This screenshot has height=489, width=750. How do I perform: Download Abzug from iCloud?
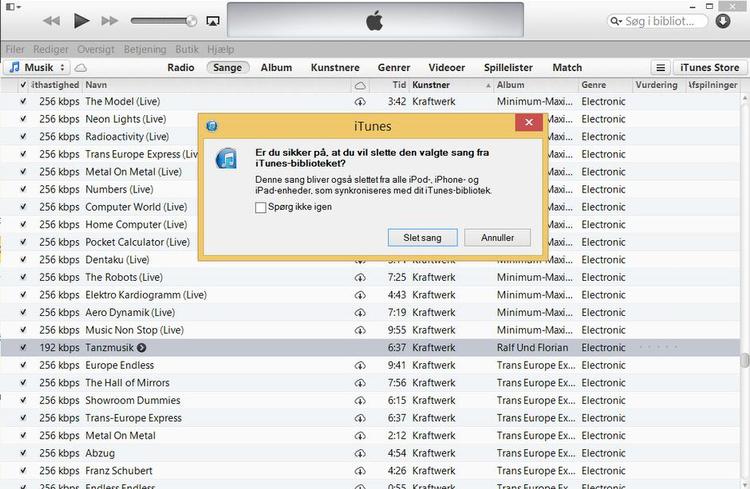[x=360, y=454]
